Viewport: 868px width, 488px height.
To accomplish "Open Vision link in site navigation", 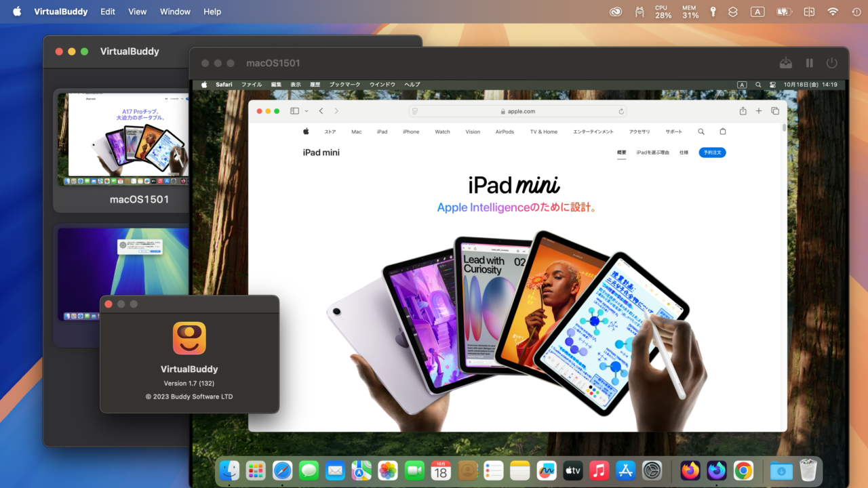I will pos(473,132).
